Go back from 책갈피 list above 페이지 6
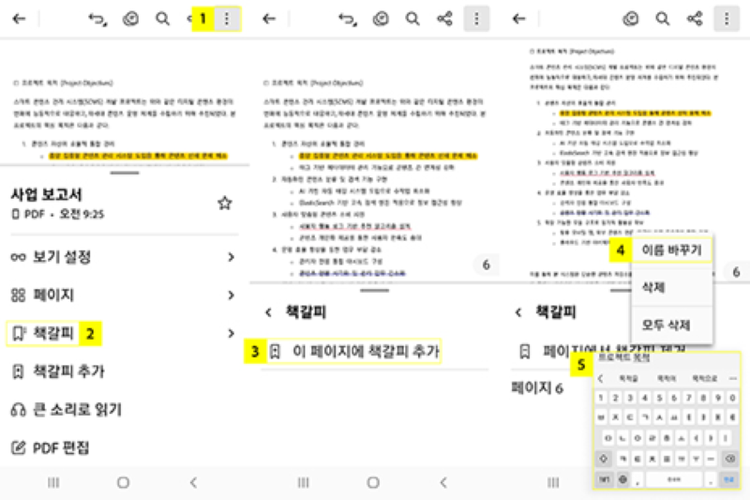Viewport: 750px width, 500px height. click(518, 312)
